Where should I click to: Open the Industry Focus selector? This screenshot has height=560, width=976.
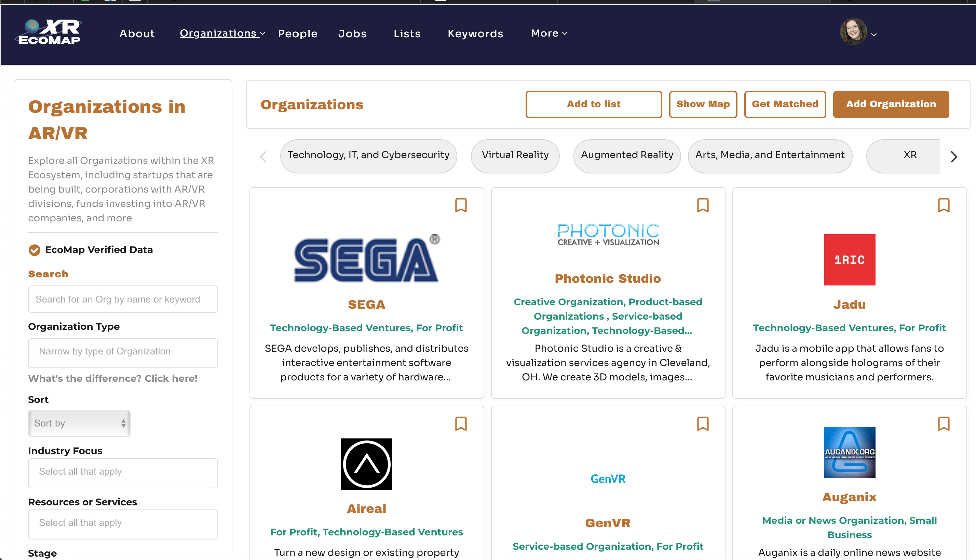coord(123,473)
